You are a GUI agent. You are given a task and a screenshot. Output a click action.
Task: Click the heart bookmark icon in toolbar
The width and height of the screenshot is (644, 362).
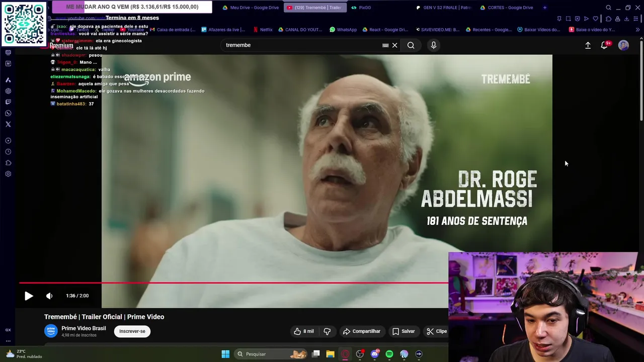[595, 19]
